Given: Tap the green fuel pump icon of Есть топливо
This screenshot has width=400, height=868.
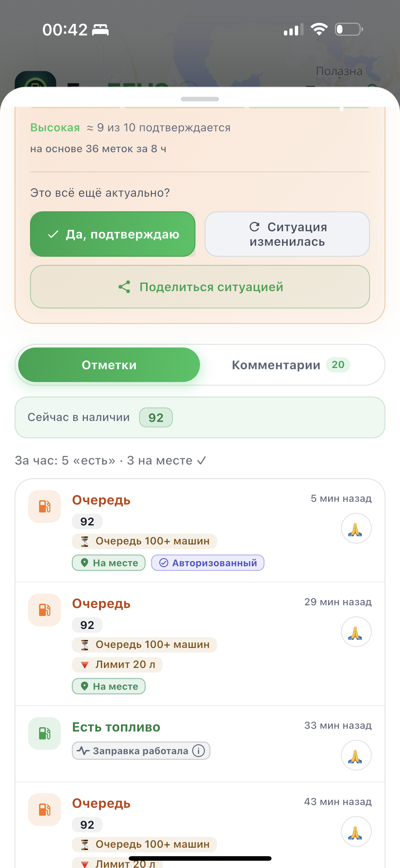Looking at the screenshot, I should [45, 733].
